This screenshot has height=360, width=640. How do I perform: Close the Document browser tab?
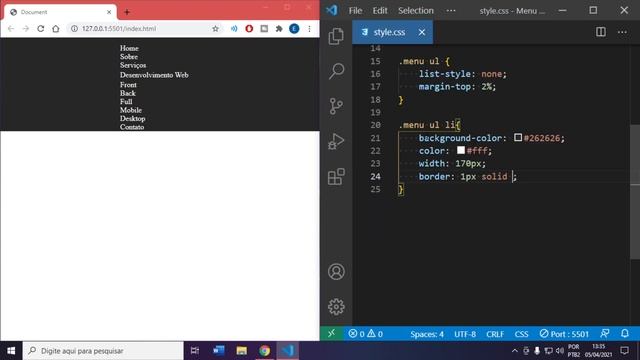(109, 12)
